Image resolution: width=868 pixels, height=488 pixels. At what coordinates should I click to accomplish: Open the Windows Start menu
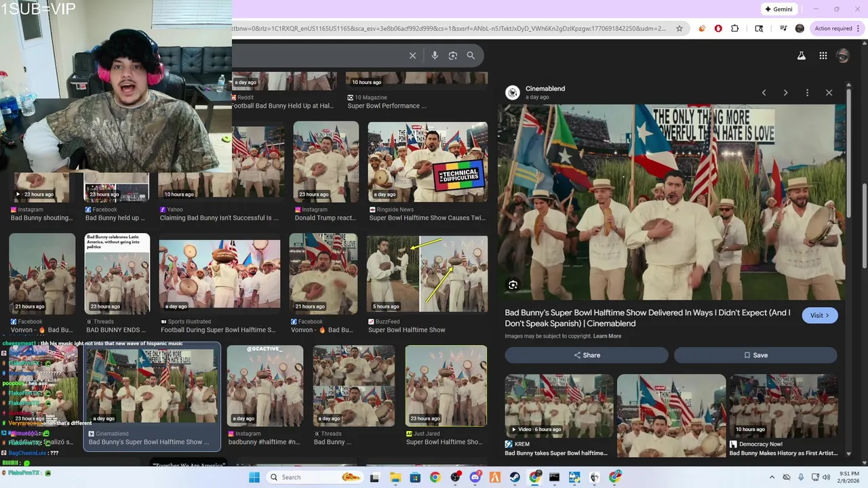tap(254, 477)
